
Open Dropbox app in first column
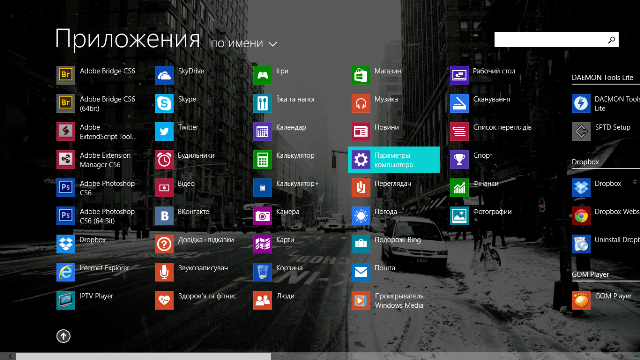(x=65, y=244)
